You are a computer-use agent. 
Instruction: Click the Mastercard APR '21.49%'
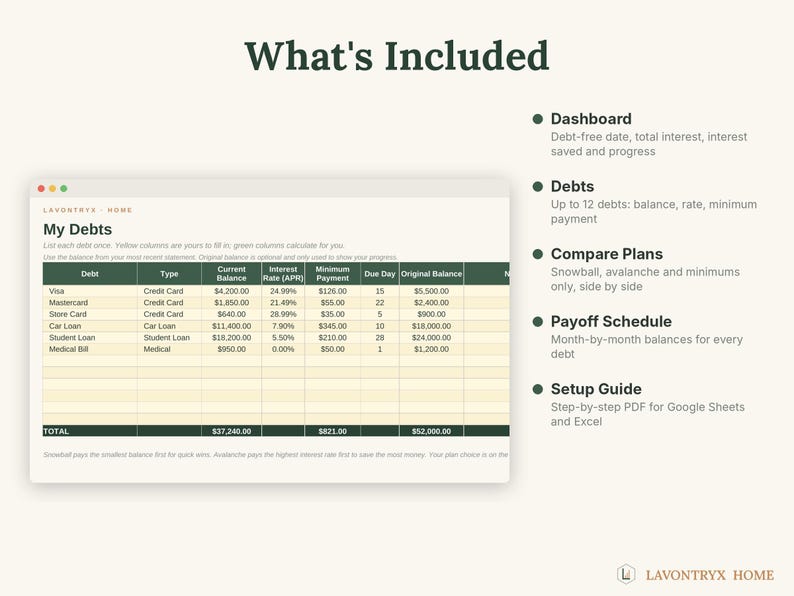(x=283, y=303)
